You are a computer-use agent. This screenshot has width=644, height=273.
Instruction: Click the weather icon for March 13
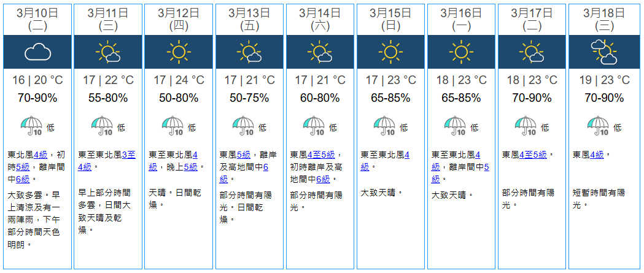click(249, 52)
